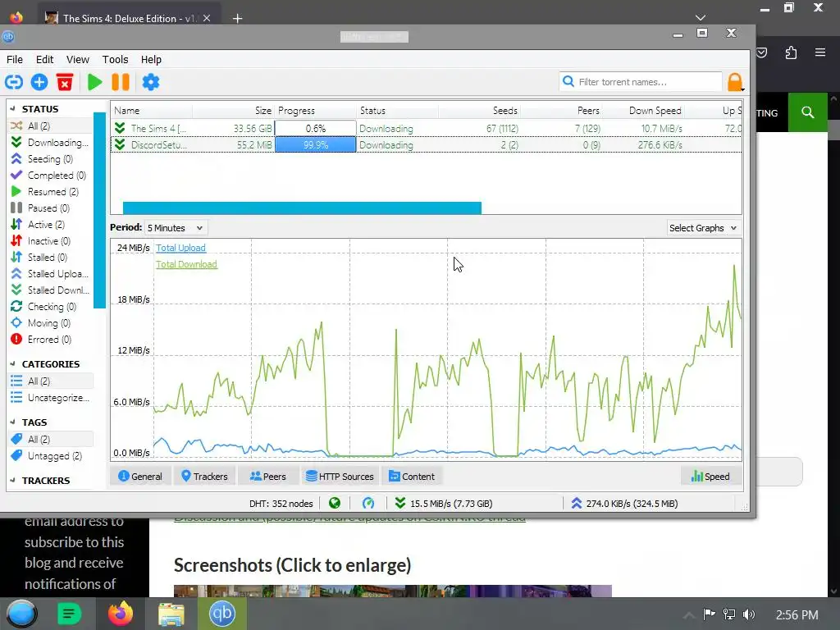Image resolution: width=840 pixels, height=630 pixels.
Task: Click the download speed 15.5 MiB/s status
Action: point(444,504)
